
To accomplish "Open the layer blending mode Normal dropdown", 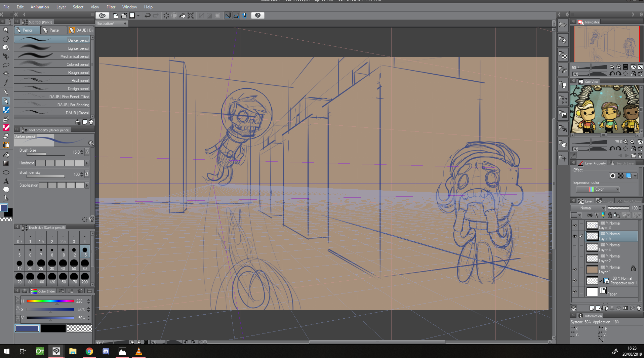I will tap(588, 208).
